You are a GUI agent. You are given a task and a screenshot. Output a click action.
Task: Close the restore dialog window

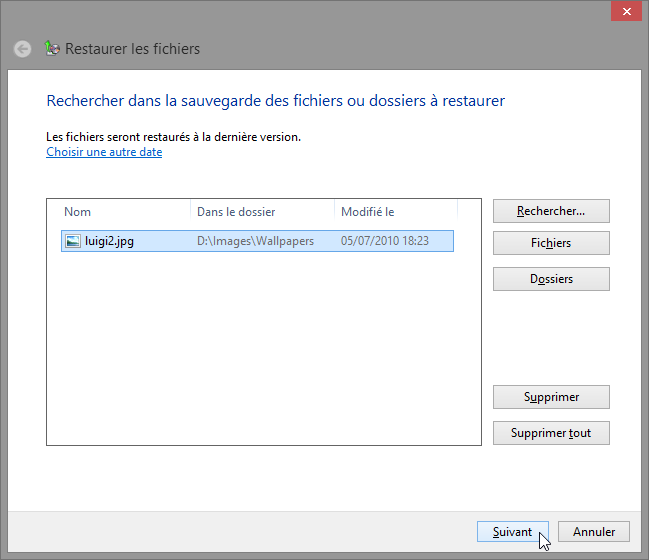pos(627,12)
